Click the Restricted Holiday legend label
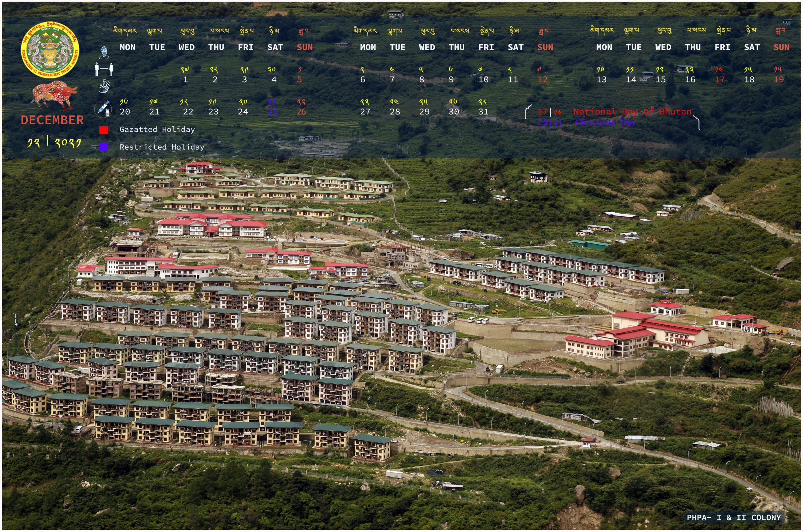The image size is (803, 532). [x=162, y=147]
